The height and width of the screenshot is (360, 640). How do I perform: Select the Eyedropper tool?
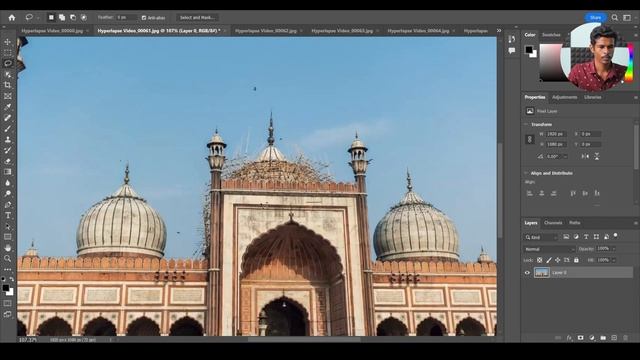[8, 107]
